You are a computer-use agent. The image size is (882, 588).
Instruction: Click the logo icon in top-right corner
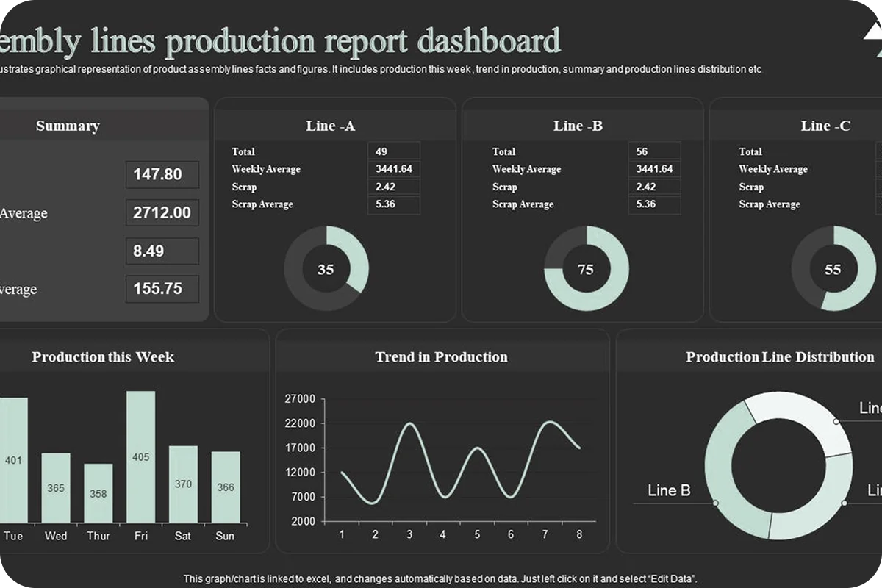click(x=872, y=40)
